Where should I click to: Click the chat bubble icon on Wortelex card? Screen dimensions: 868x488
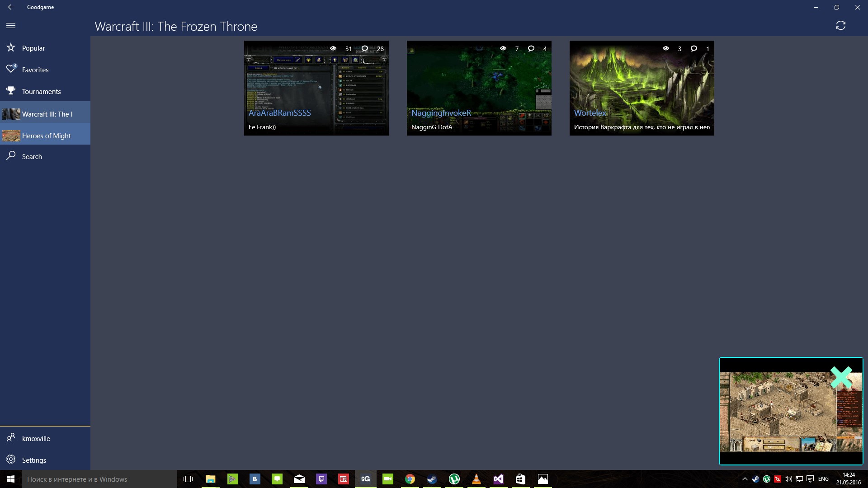pyautogui.click(x=694, y=48)
